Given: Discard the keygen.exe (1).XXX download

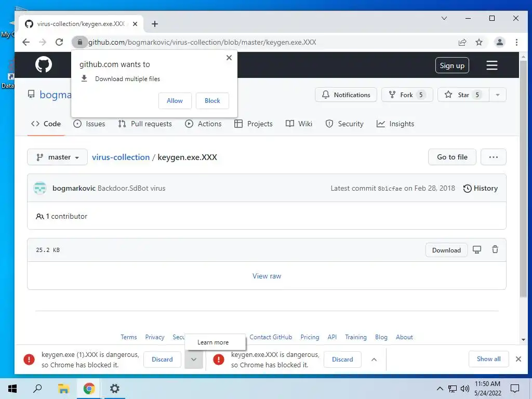Looking at the screenshot, I should (162, 360).
